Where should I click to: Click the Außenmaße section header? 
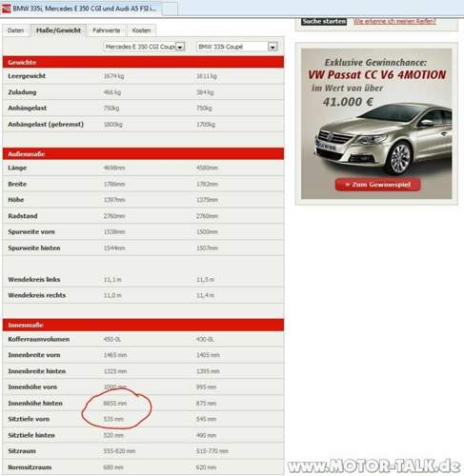(143, 154)
